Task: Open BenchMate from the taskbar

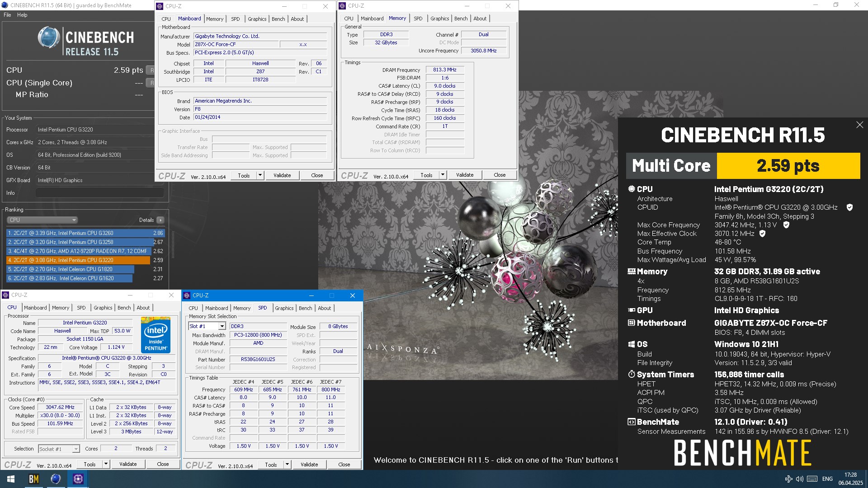Action: (34, 479)
